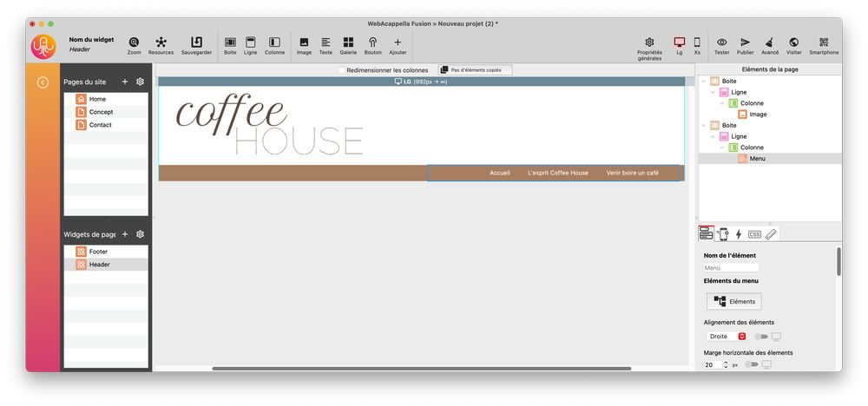Select the Contact page in list

click(100, 125)
